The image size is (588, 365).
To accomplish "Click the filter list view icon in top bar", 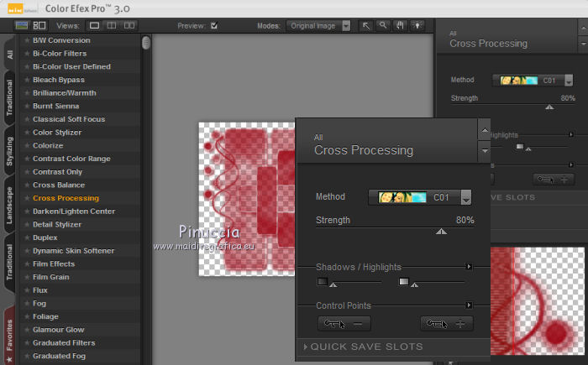I will tap(21, 25).
